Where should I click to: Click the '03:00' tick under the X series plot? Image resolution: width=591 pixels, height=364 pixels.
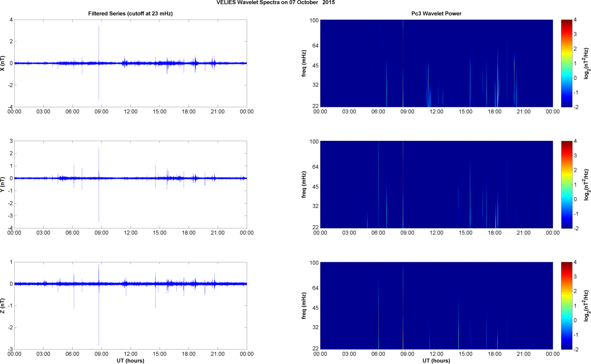click(x=43, y=111)
